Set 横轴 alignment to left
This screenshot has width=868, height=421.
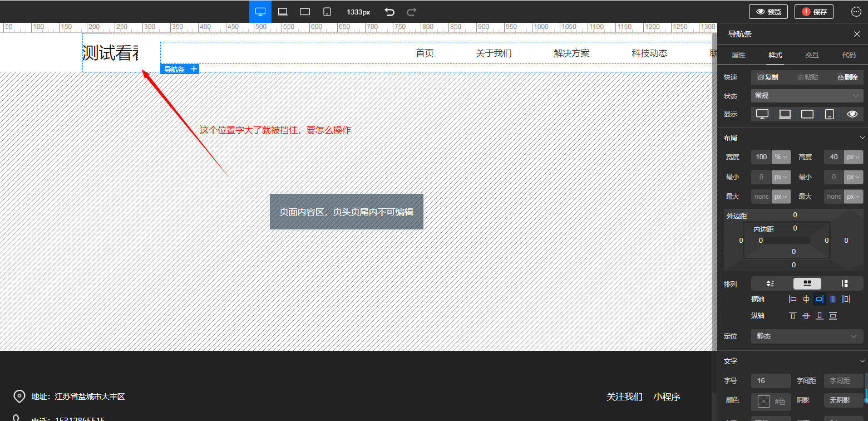click(x=793, y=299)
